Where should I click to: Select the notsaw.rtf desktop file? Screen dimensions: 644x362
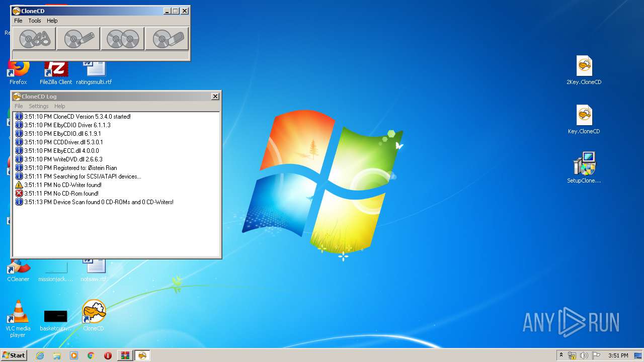pyautogui.click(x=94, y=271)
